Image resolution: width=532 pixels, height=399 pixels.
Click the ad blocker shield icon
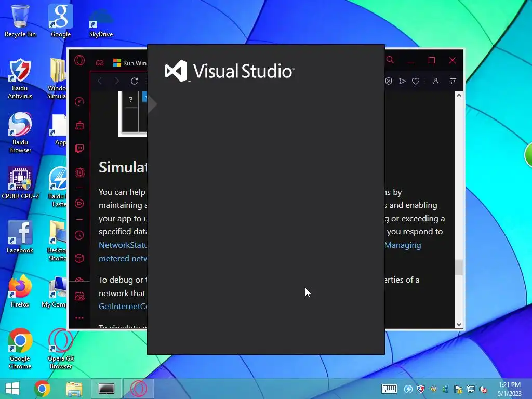[389, 81]
